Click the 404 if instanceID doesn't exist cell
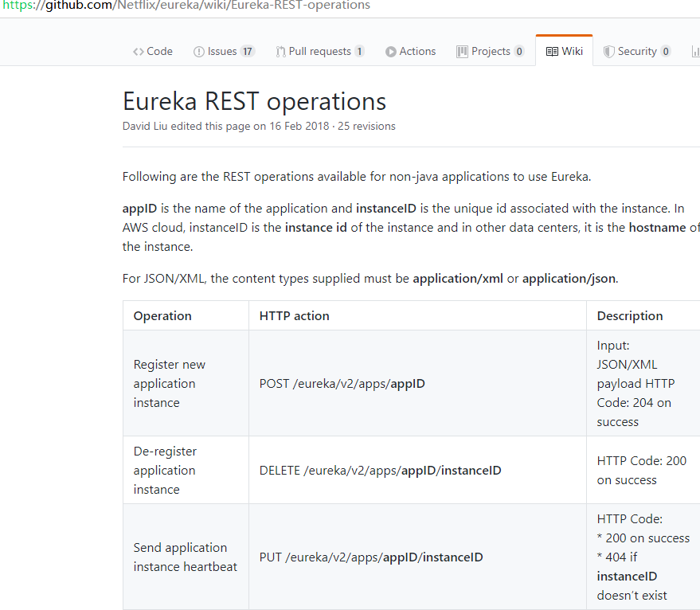 pos(643,557)
